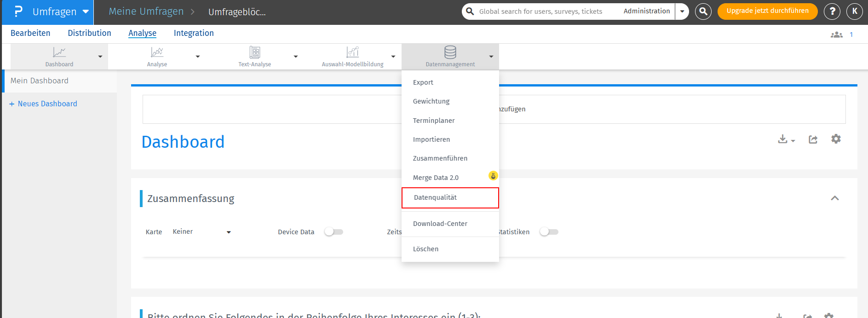This screenshot has height=318, width=868.
Task: Collapse the Zusammenfassung section
Action: 834,198
